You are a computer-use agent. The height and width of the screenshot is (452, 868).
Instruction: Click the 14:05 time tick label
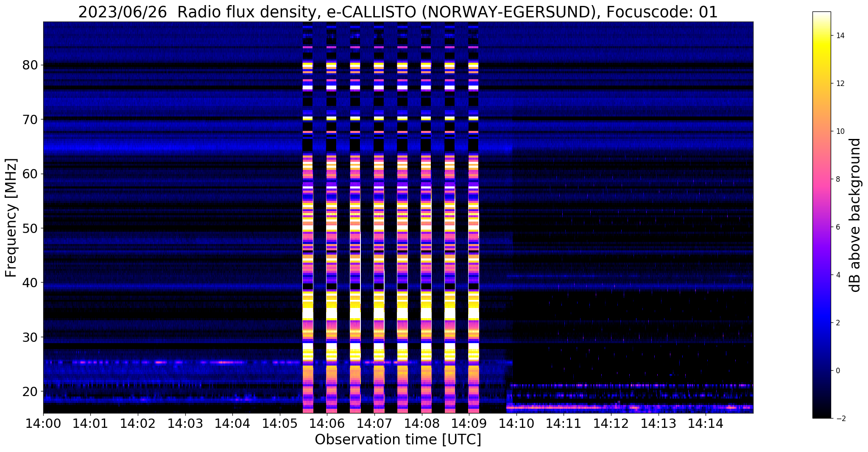(x=279, y=423)
